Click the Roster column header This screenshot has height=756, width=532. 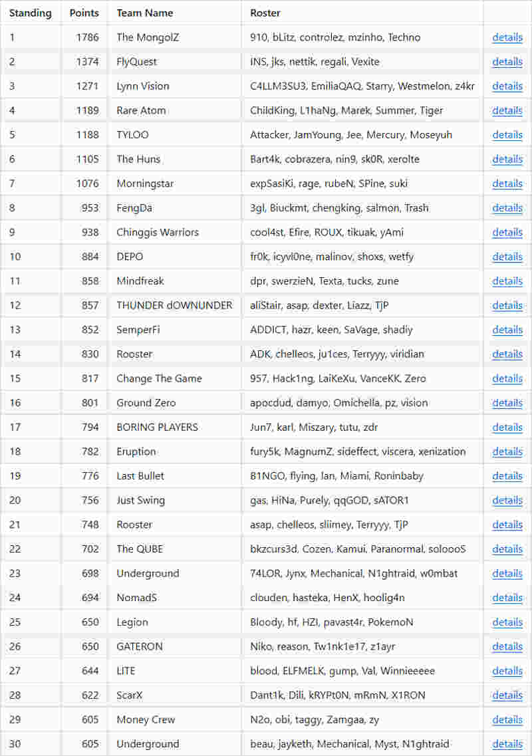click(x=265, y=13)
